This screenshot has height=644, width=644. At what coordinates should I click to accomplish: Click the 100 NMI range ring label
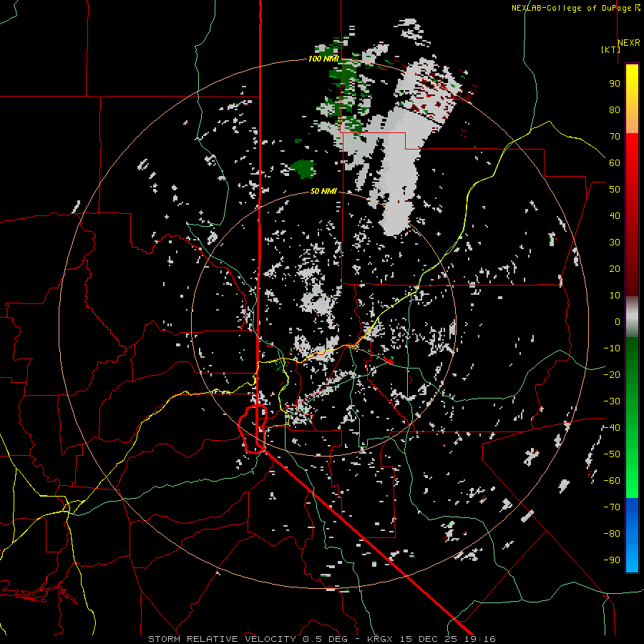coord(323,59)
